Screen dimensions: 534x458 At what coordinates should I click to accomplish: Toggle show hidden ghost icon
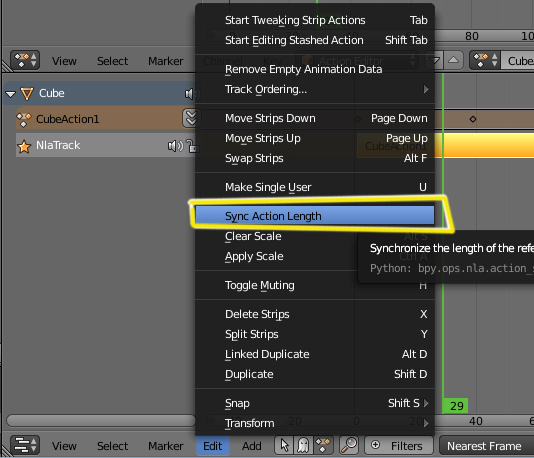pos(303,445)
